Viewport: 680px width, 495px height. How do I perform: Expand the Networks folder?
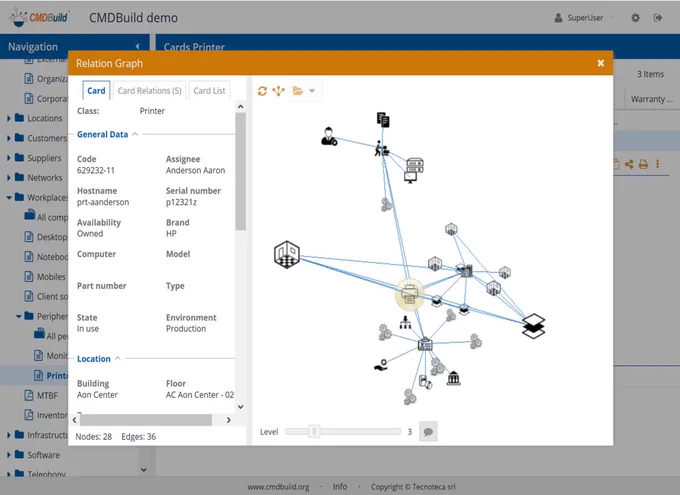[x=8, y=177]
